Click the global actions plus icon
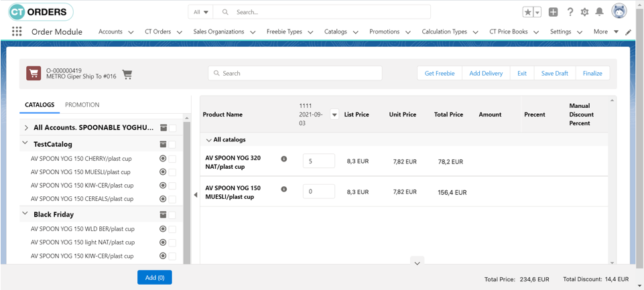The height and width of the screenshot is (290, 644). [553, 12]
